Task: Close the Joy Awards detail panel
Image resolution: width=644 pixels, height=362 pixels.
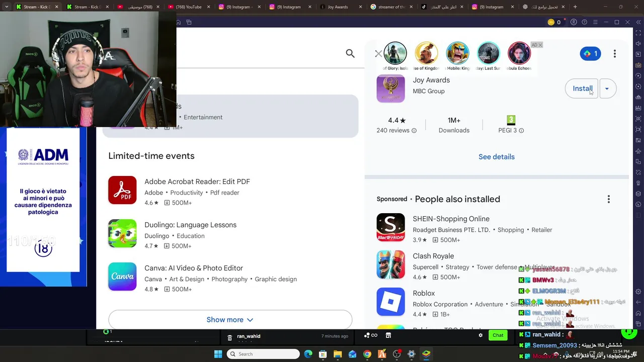Action: pos(378,54)
